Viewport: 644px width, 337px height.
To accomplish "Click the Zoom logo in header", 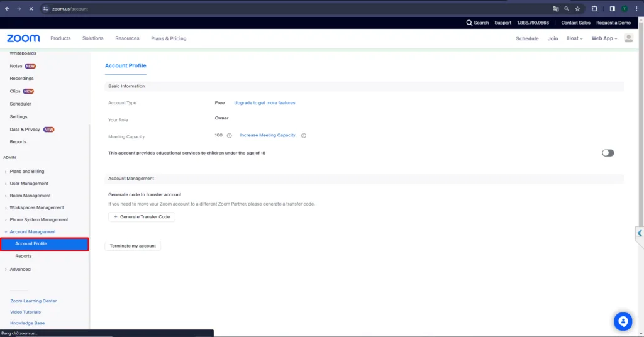I will click(23, 38).
